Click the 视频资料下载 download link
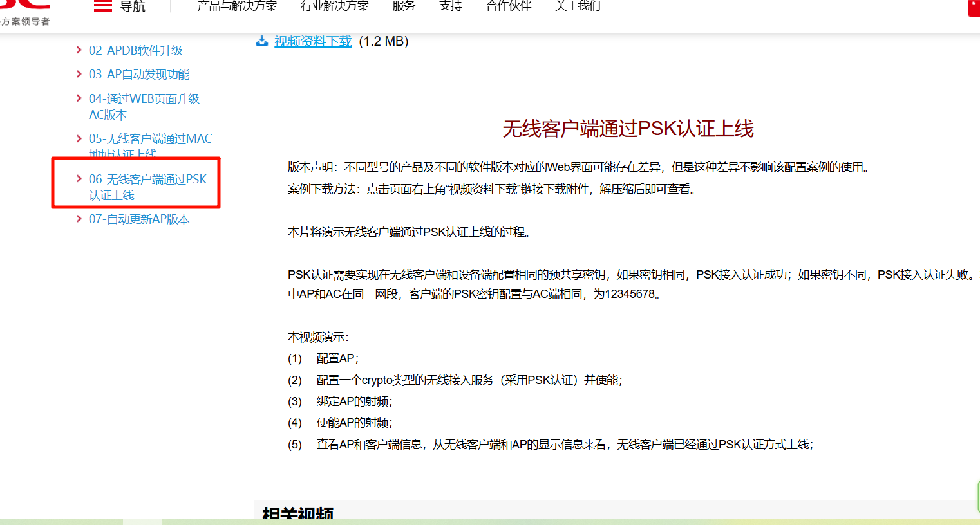 tap(313, 41)
